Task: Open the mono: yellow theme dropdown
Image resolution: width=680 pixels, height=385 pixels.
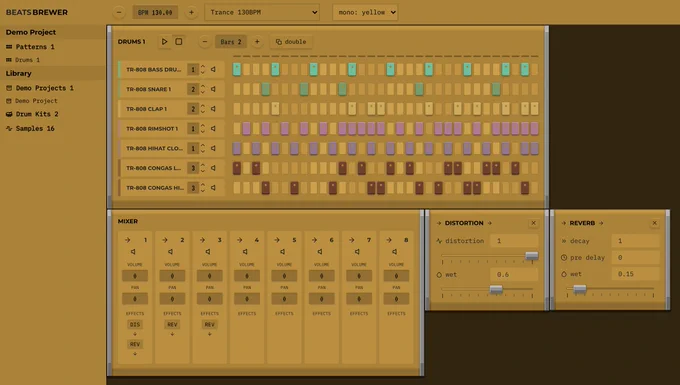Action: 365,13
